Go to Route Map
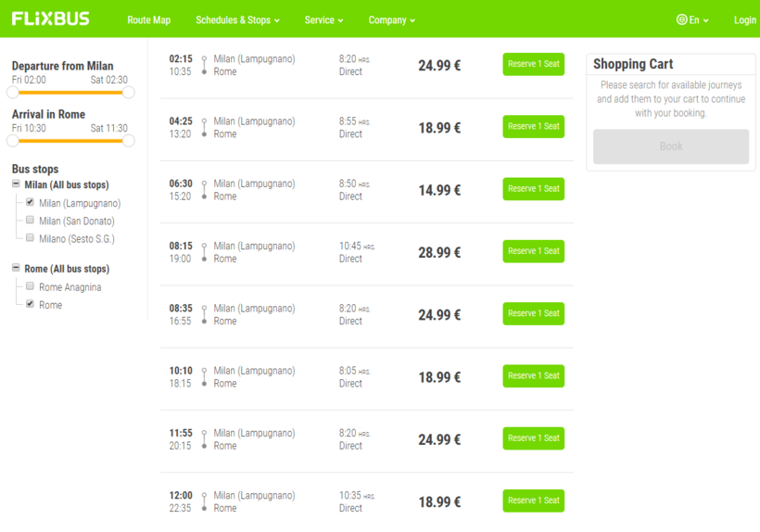Image resolution: width=760 pixels, height=532 pixels. pyautogui.click(x=149, y=19)
